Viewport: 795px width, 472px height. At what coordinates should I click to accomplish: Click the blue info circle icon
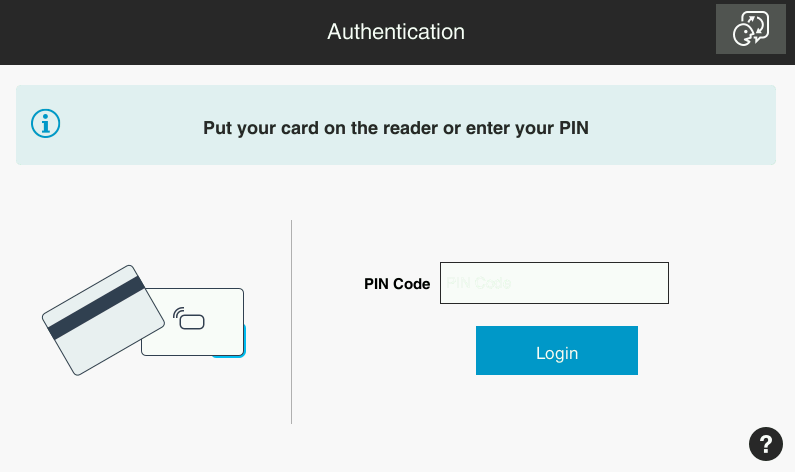[46, 124]
